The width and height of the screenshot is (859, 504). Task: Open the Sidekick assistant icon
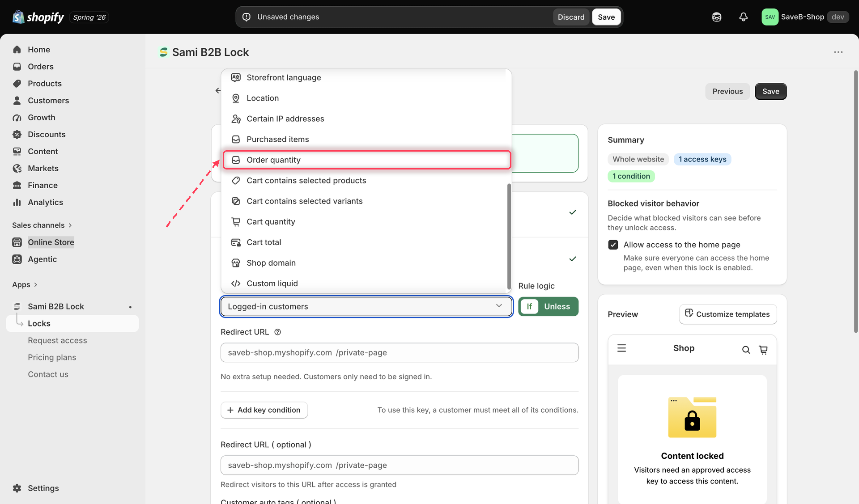717,17
